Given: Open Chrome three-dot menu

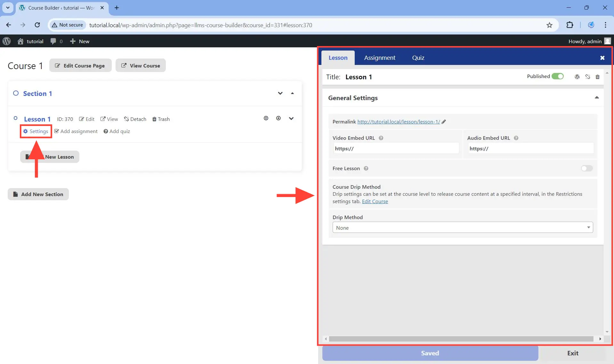Looking at the screenshot, I should point(605,25).
